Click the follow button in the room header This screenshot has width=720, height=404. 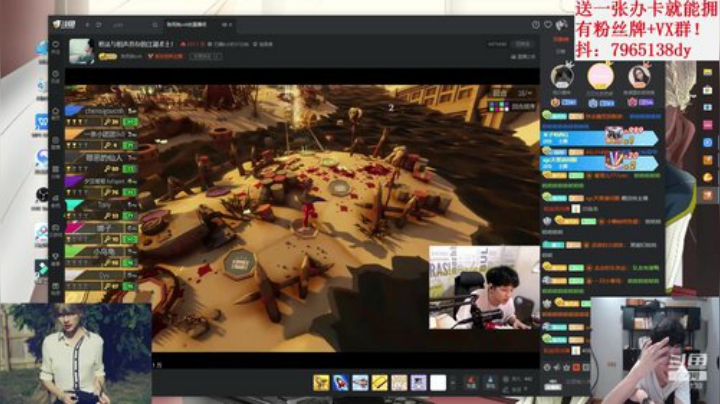(x=523, y=44)
